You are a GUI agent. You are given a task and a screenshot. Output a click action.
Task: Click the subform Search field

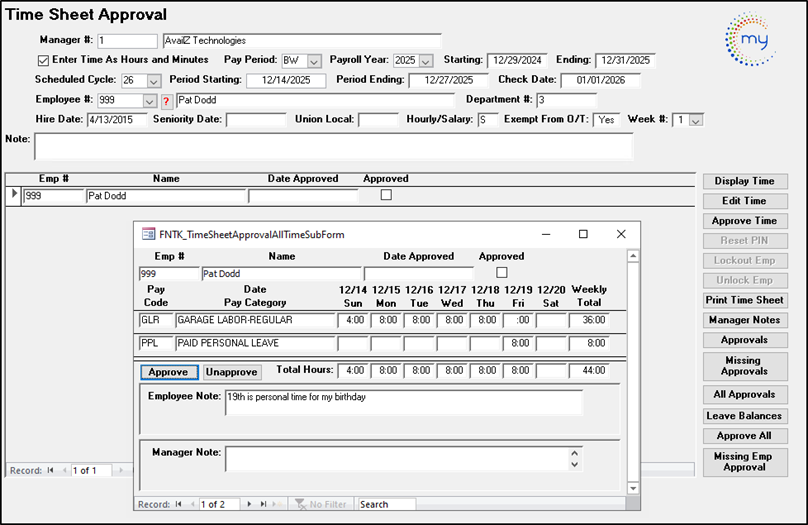click(386, 504)
